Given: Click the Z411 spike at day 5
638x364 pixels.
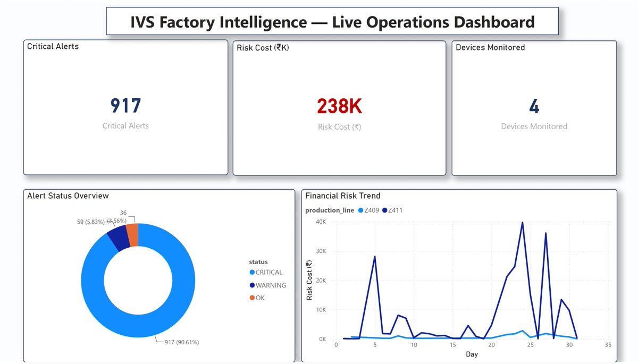Looking at the screenshot, I should [x=375, y=257].
